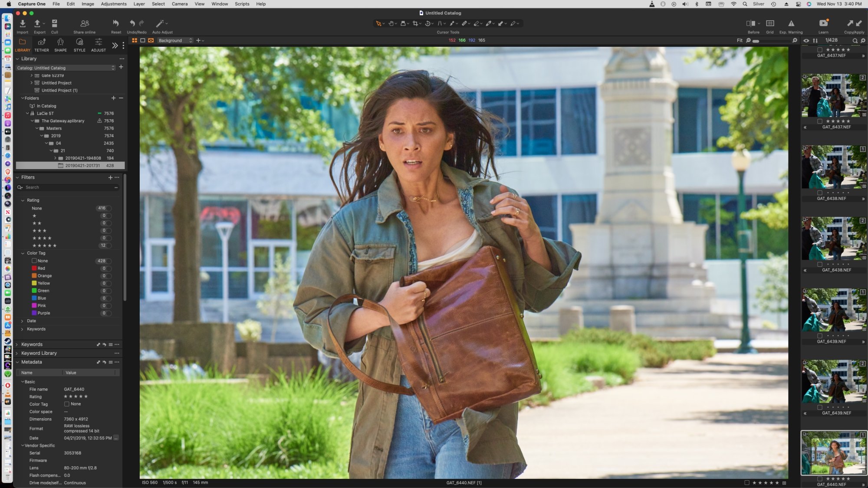868x488 pixels.
Task: Expand the Keyword Library panel
Action: (17, 353)
